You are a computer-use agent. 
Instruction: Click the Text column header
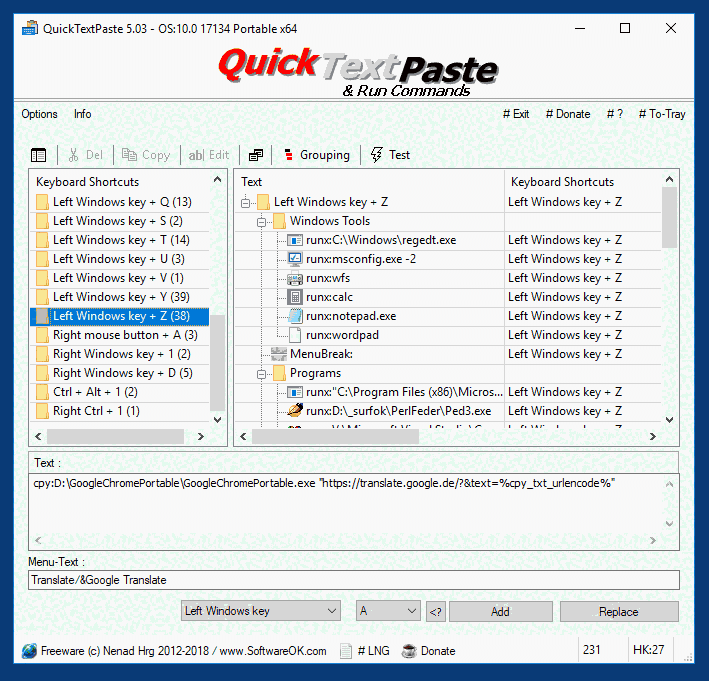(369, 182)
